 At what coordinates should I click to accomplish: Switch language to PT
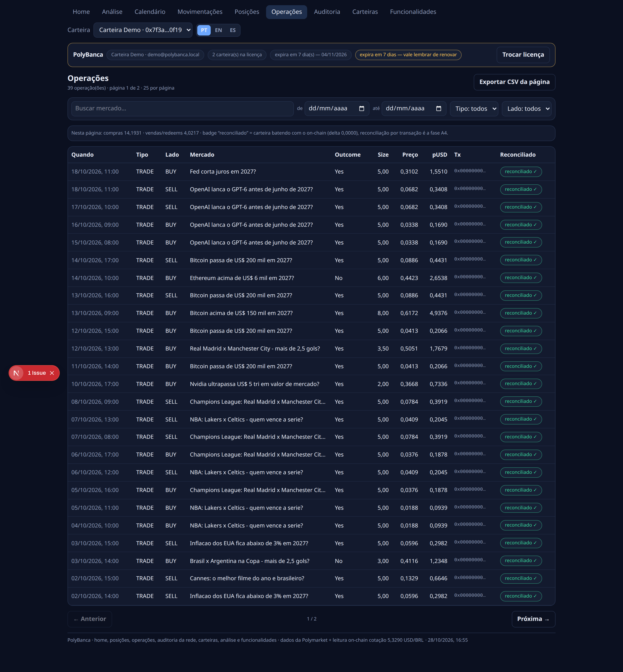(204, 30)
